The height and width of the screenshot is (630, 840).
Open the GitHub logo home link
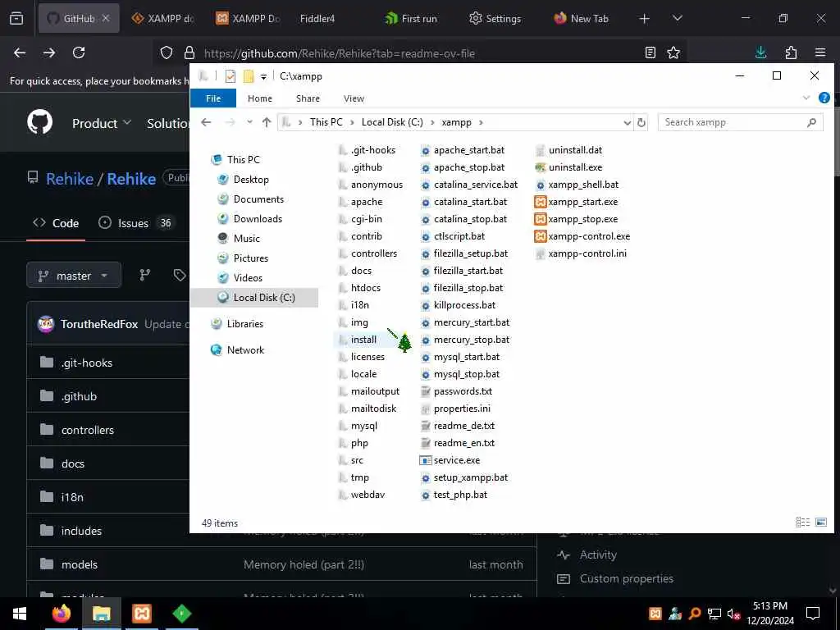[x=40, y=122]
